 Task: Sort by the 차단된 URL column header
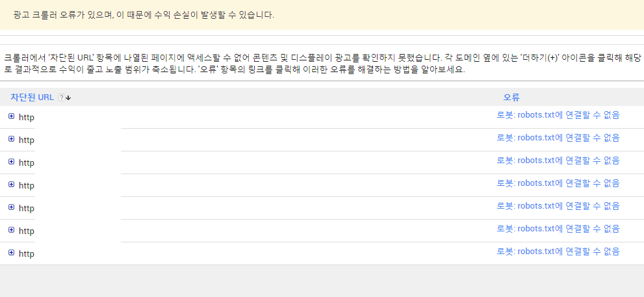[32, 97]
